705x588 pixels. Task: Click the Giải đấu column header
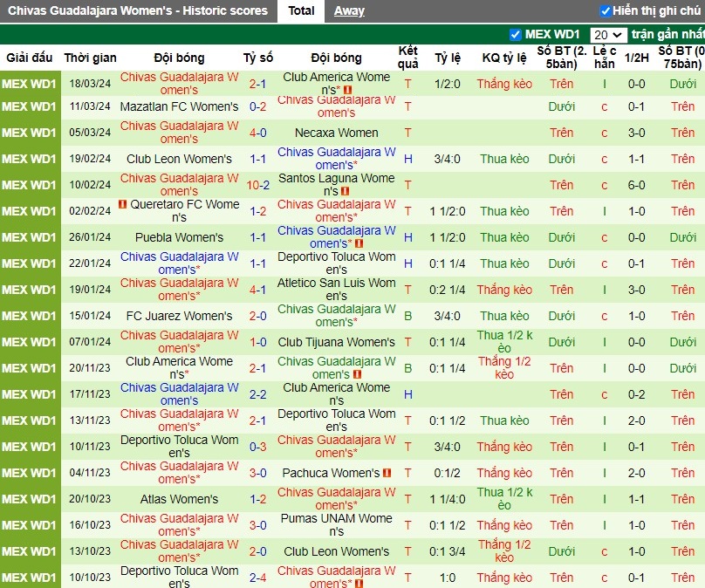(x=29, y=58)
